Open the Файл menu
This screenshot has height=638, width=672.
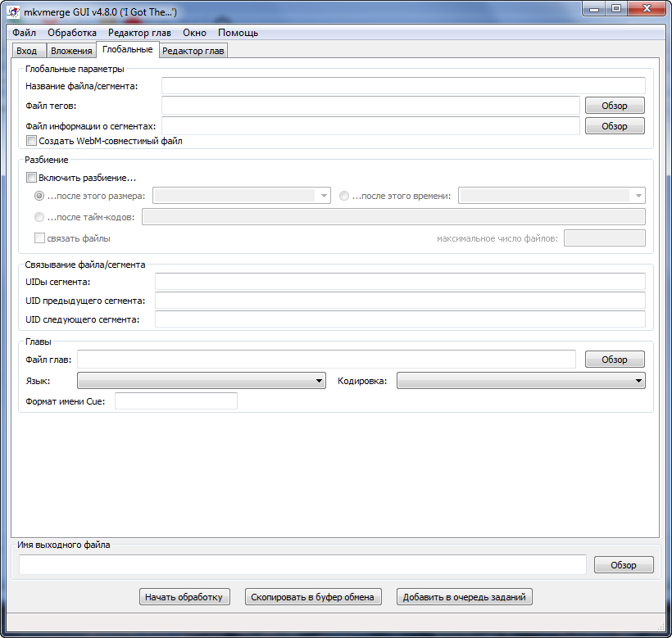24,33
